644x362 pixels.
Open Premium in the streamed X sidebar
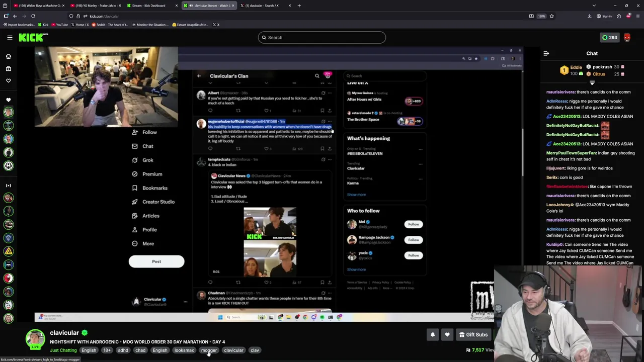coord(147,174)
